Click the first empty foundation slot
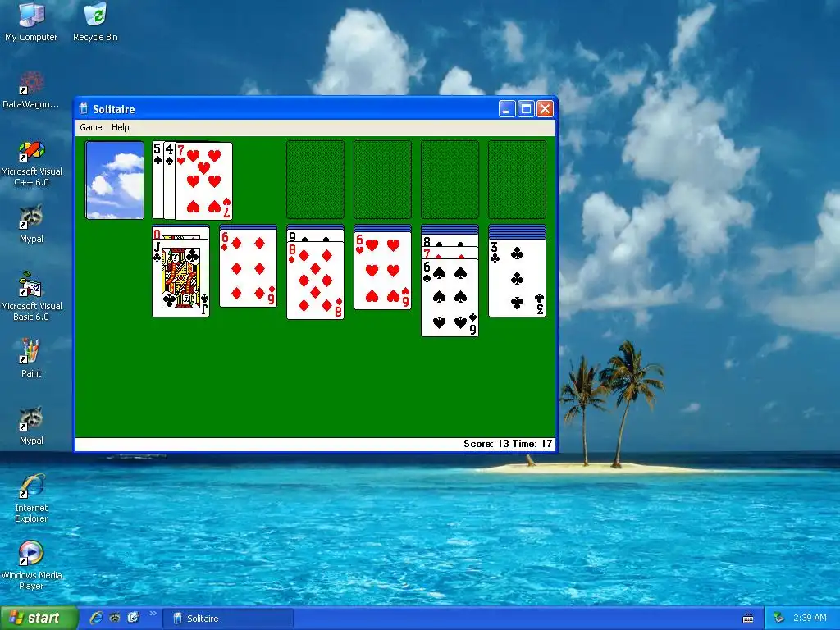 (316, 180)
